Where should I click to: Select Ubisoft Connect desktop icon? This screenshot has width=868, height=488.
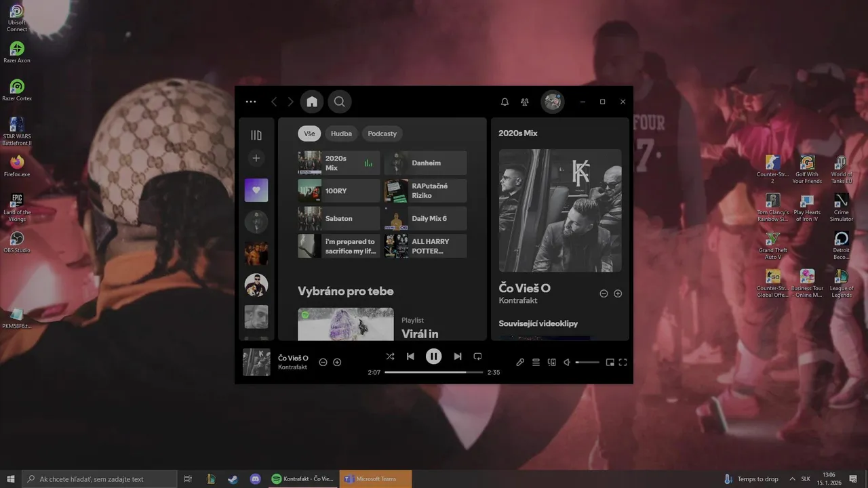point(17,18)
